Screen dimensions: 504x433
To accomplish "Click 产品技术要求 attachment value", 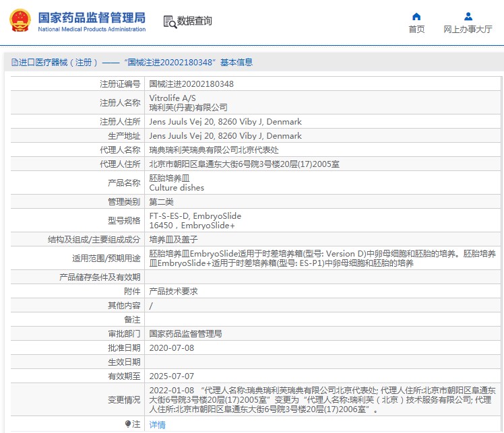I will (173, 292).
